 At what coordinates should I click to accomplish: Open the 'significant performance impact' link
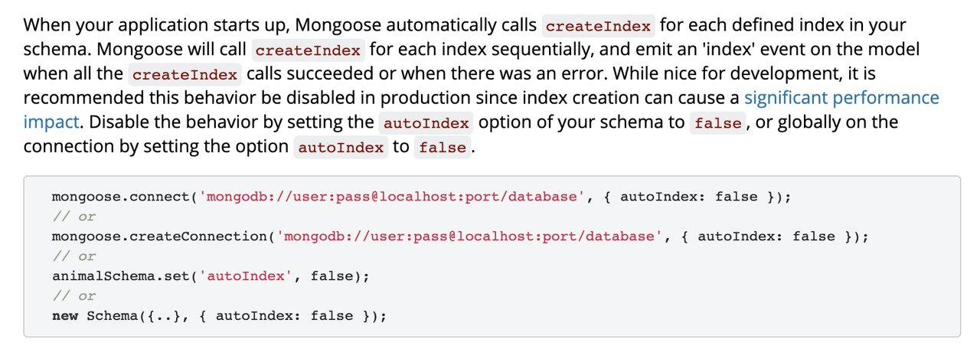pyautogui.click(x=841, y=98)
